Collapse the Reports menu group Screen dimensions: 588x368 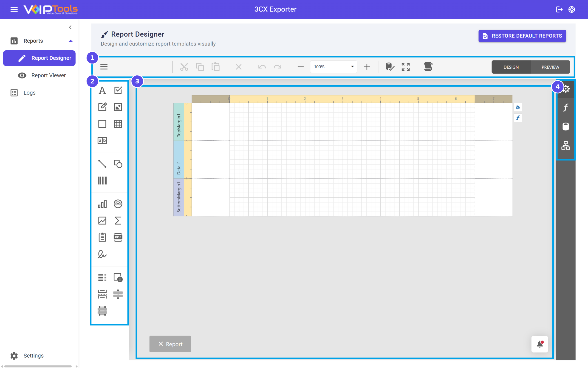click(x=71, y=41)
